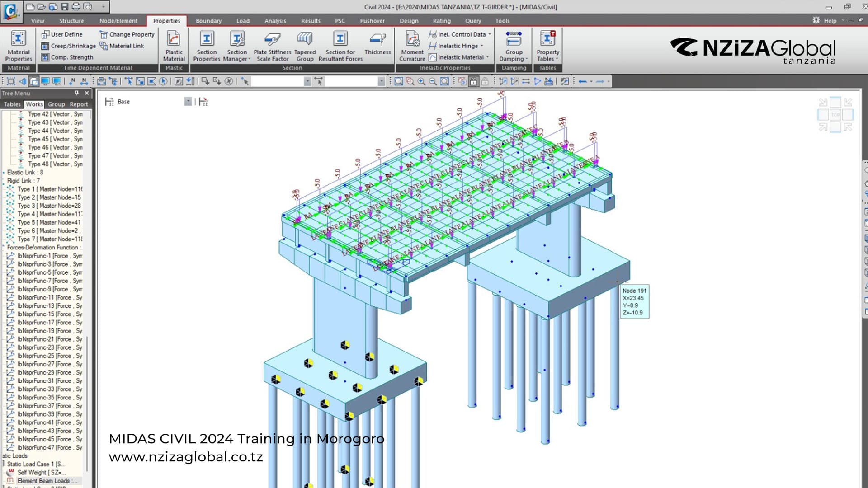868x488 pixels.
Task: Toggle the node number display icon
Action: click(72, 81)
